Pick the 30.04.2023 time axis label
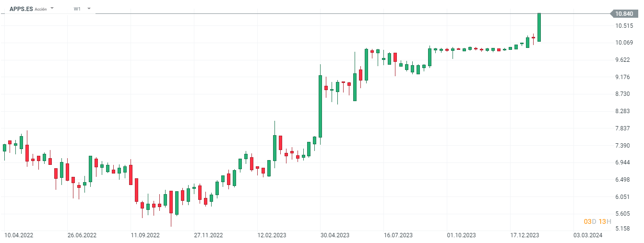 pyautogui.click(x=335, y=235)
